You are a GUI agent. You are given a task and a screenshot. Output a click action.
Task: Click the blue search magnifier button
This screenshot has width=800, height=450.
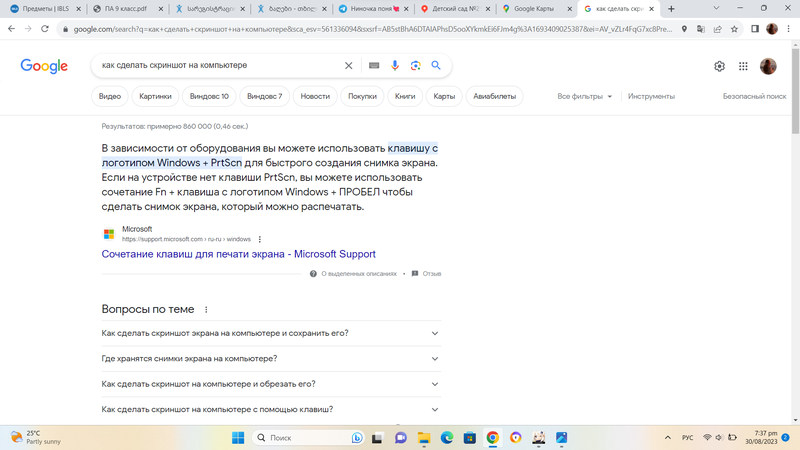pyautogui.click(x=436, y=66)
